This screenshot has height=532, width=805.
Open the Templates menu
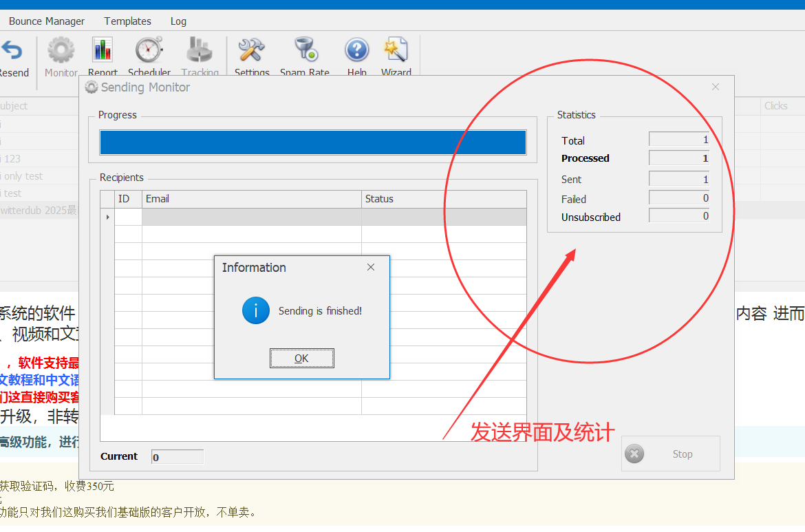(127, 21)
